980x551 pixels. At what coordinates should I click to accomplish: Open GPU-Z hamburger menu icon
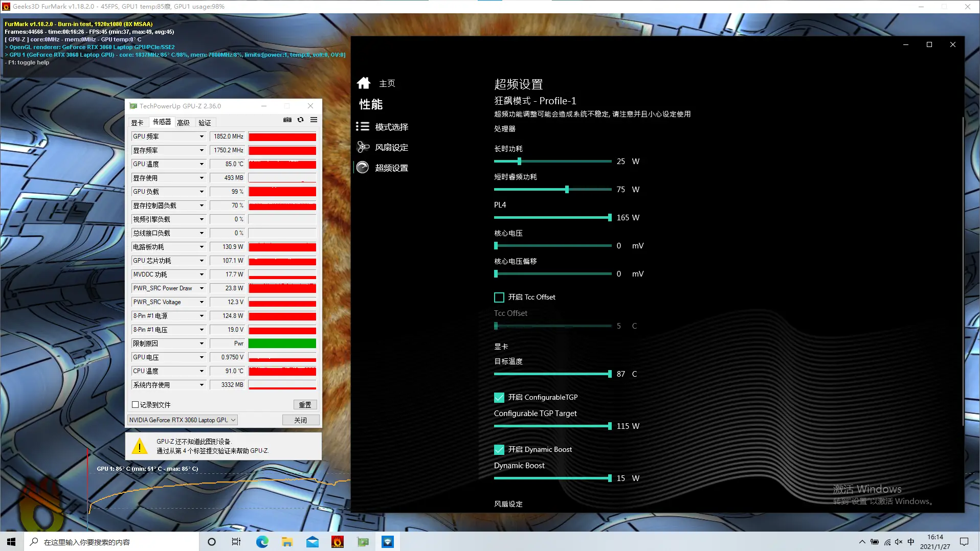[314, 120]
